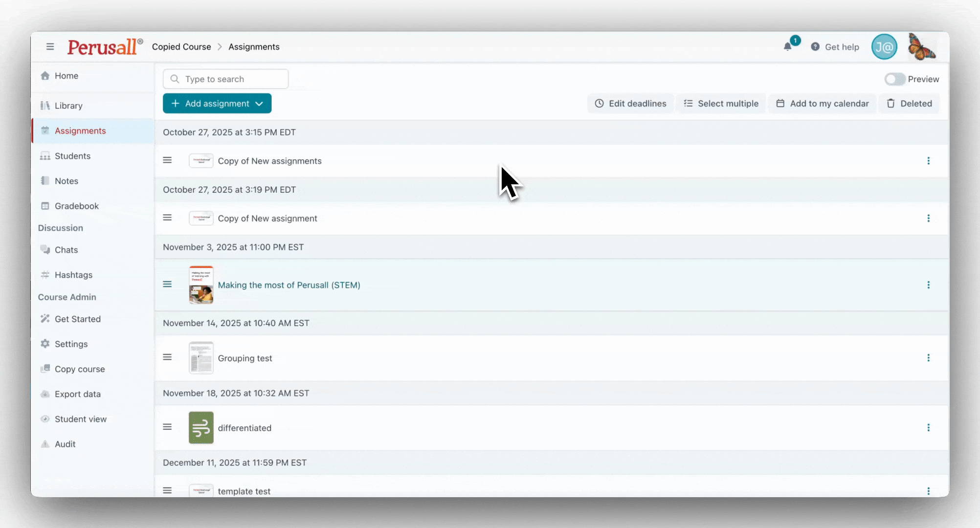
Task: Click Get help link
Action: point(842,47)
